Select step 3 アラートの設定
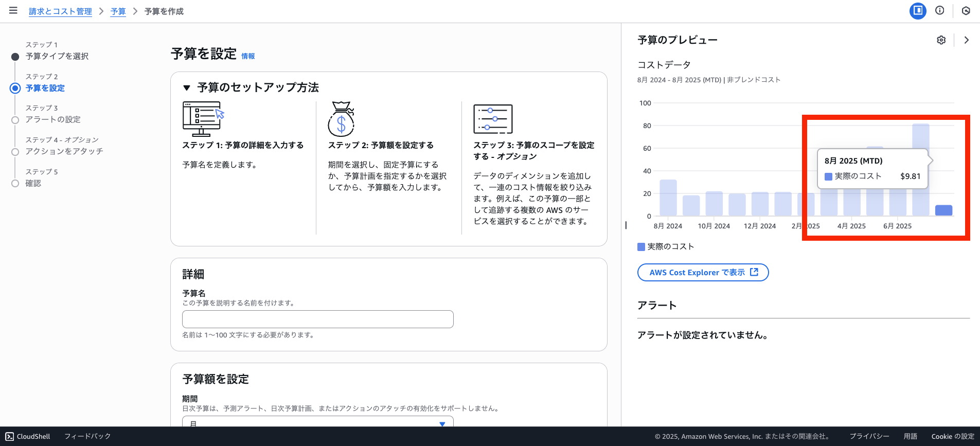This screenshot has width=980, height=446. click(53, 119)
